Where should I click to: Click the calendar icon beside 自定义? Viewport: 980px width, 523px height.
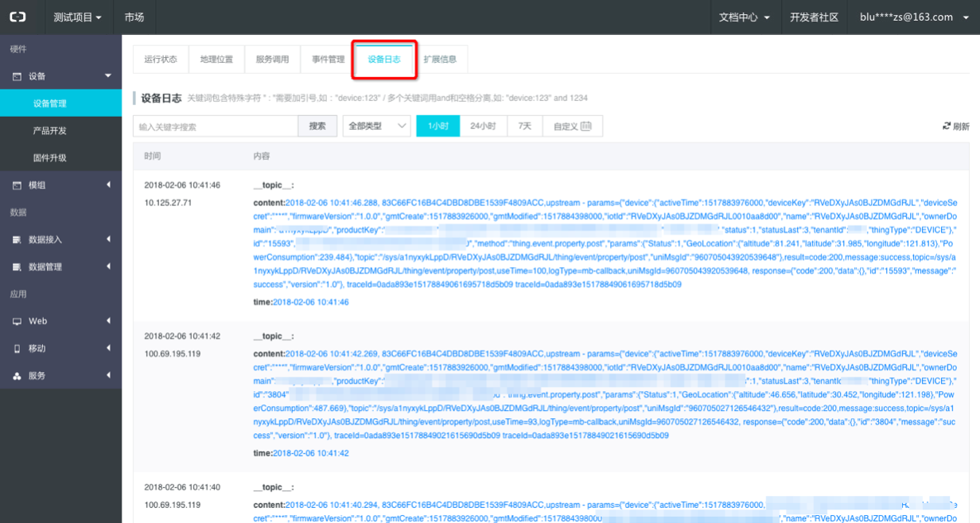586,126
